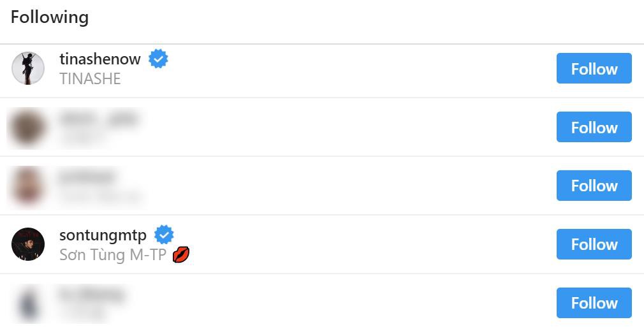This screenshot has height=329, width=644.
Task: Open the blurred avatar below sontungmtp
Action: pos(28,304)
